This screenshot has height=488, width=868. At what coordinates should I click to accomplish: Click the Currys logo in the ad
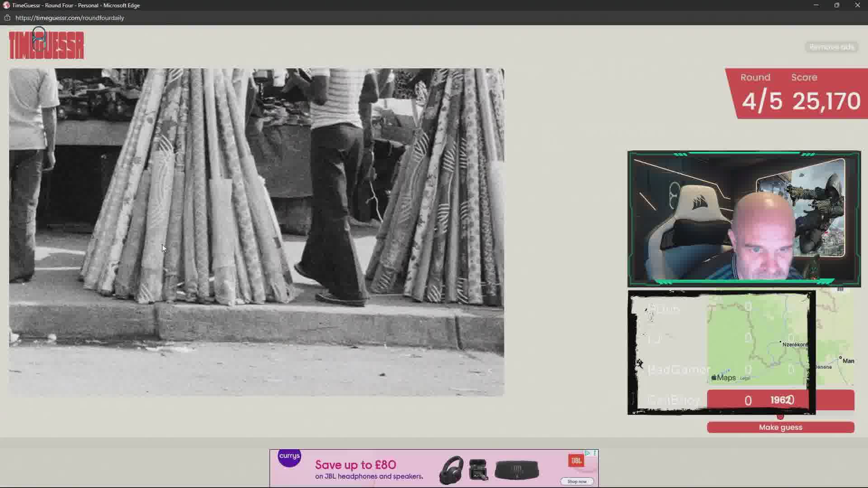[289, 458]
